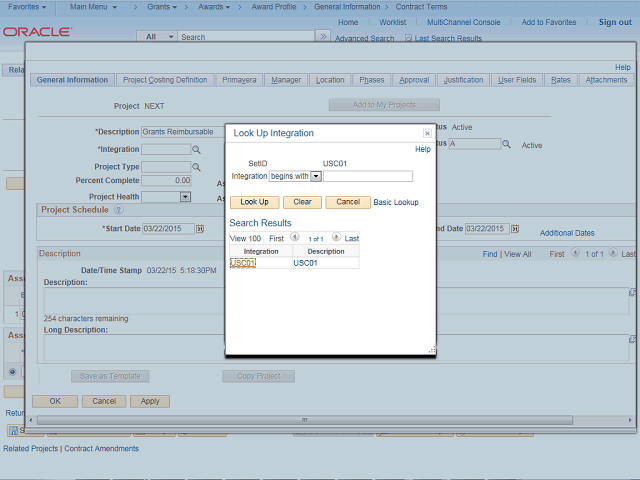The image size is (640, 480).
Task: Click the Clear button in lookup dialog
Action: coord(302,202)
